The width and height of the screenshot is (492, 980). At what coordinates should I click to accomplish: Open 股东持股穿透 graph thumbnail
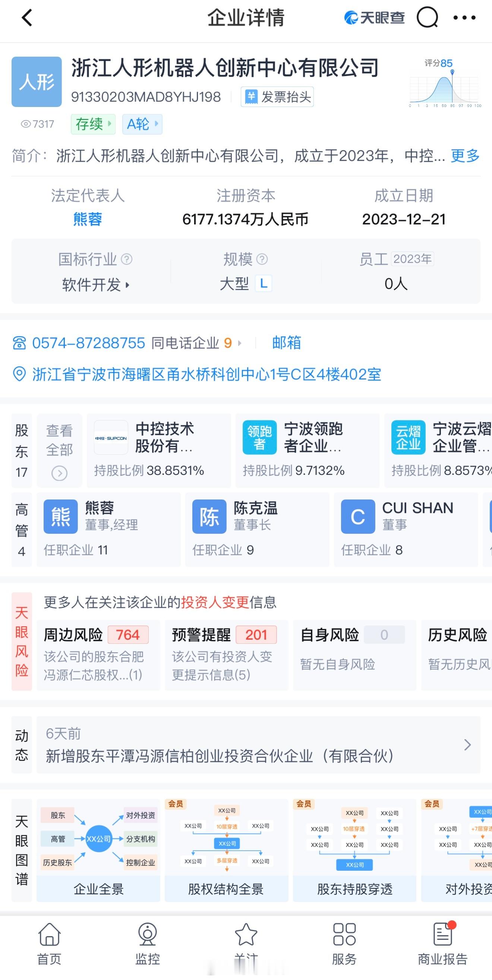[x=354, y=850]
